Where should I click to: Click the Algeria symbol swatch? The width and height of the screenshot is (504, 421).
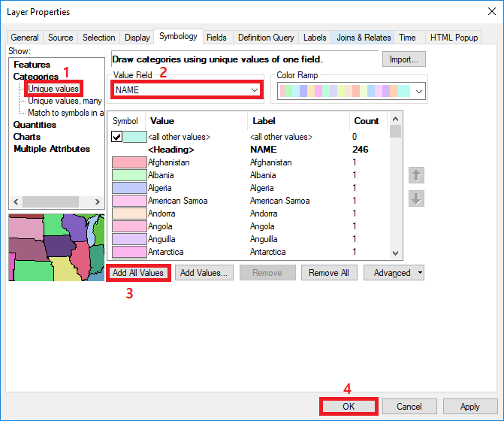point(127,188)
